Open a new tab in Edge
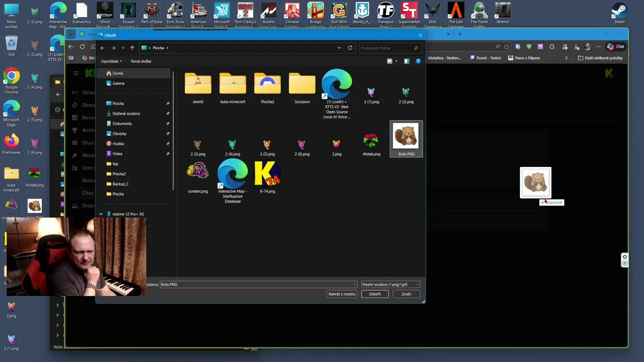644x362 pixels. tap(459, 34)
